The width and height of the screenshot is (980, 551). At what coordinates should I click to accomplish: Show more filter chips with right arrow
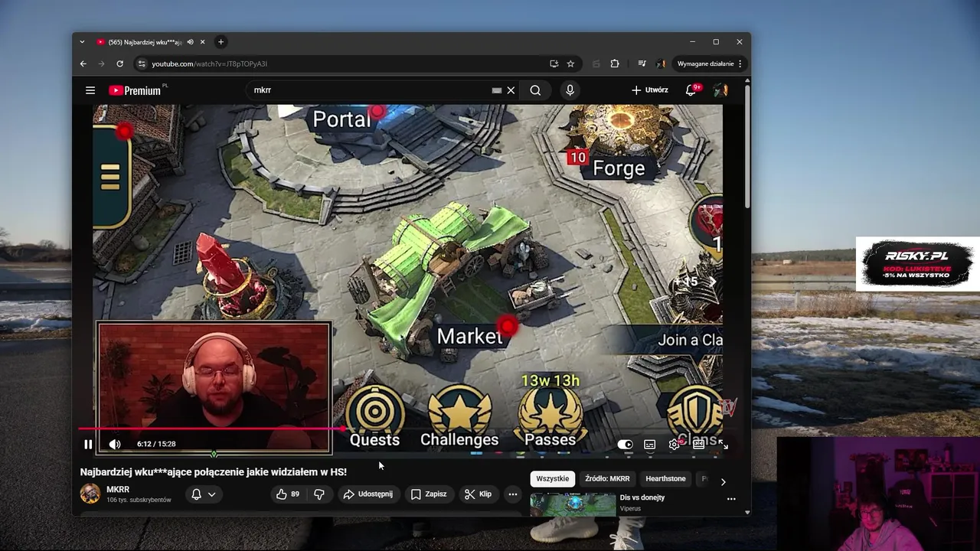[723, 481]
